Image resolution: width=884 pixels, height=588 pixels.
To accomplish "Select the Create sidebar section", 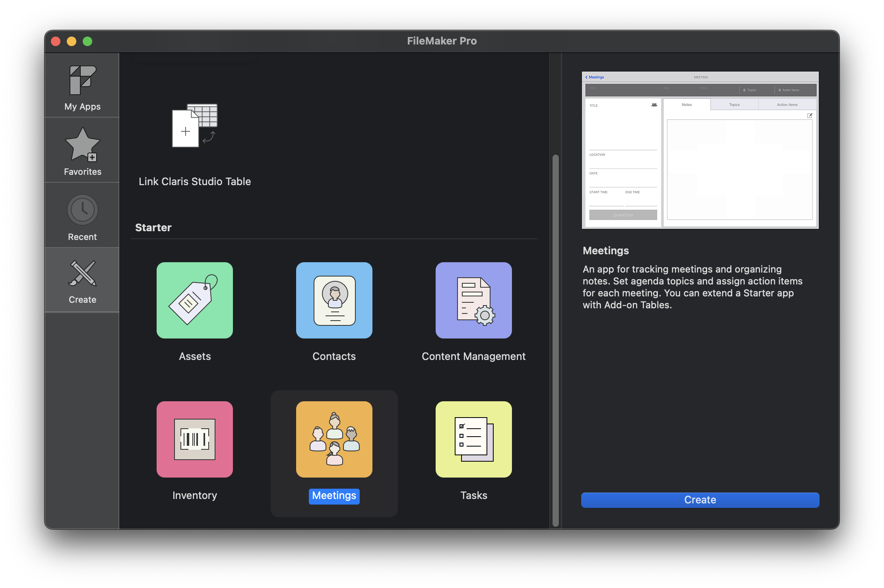I will tap(82, 280).
